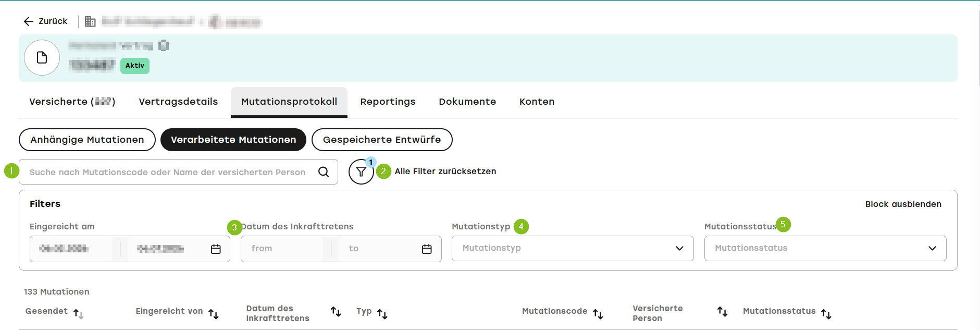This screenshot has height=330, width=980.
Task: Sort by Versicherte Person column
Action: coord(723,312)
